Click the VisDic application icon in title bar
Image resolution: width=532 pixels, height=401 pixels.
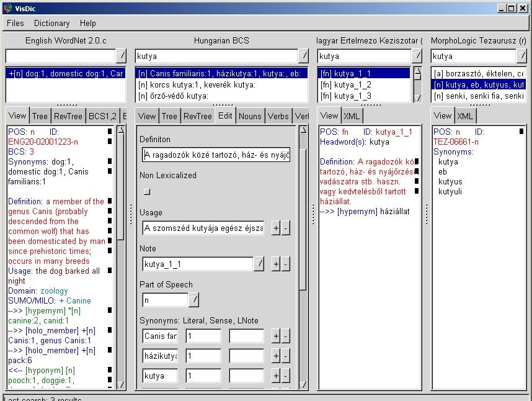(x=8, y=9)
